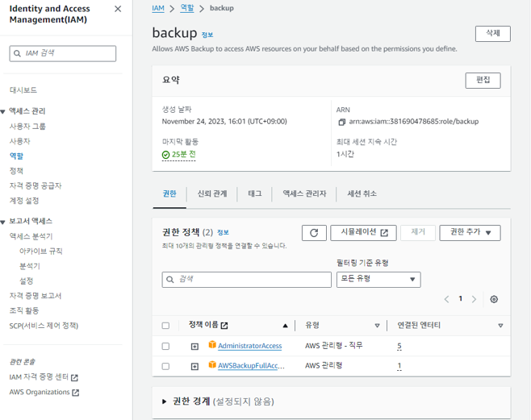This screenshot has height=420, width=531.
Task: Check the AWSBackupFullAccess row checkbox
Action: click(165, 366)
